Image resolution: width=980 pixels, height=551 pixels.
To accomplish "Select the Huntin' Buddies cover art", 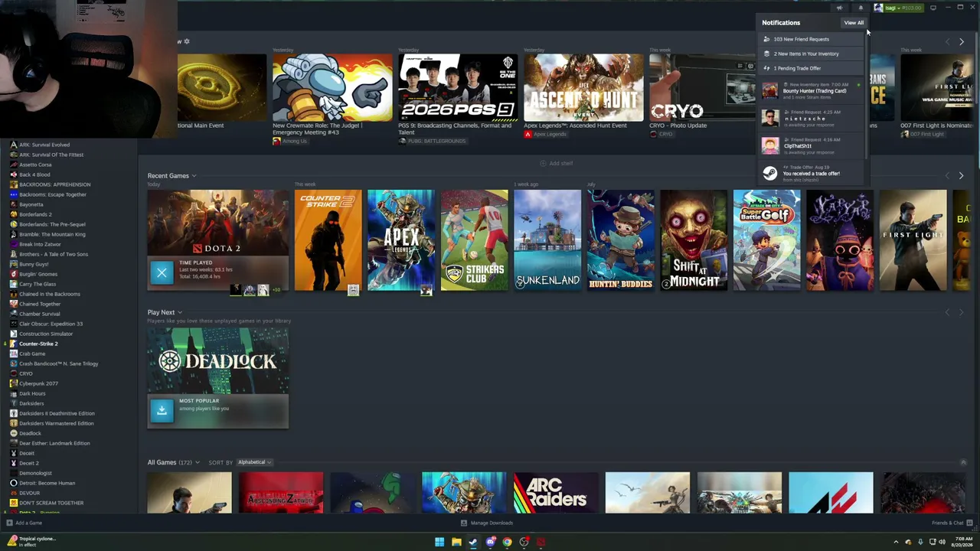I will pos(620,240).
